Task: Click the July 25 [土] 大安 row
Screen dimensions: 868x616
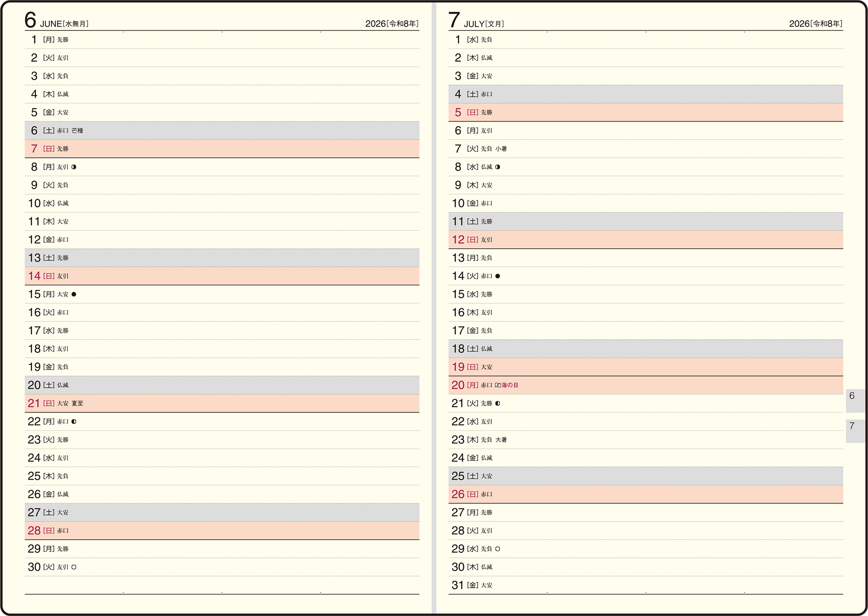Action: pos(646,476)
